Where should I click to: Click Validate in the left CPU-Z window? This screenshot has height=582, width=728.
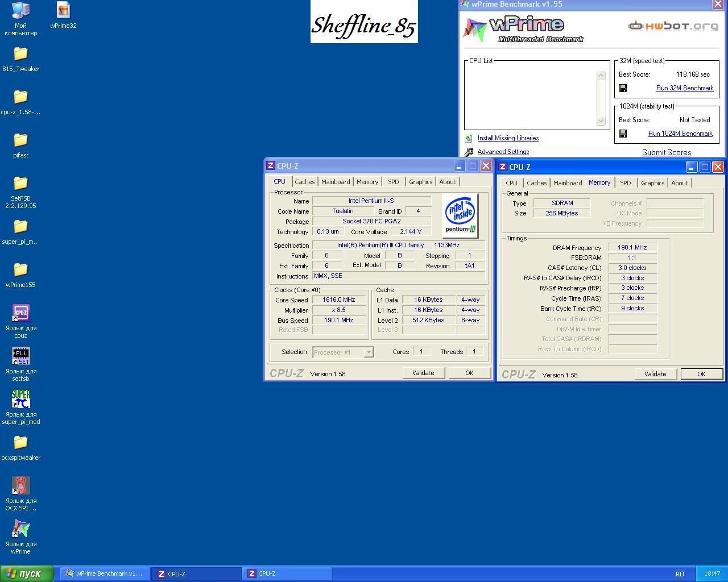[423, 373]
